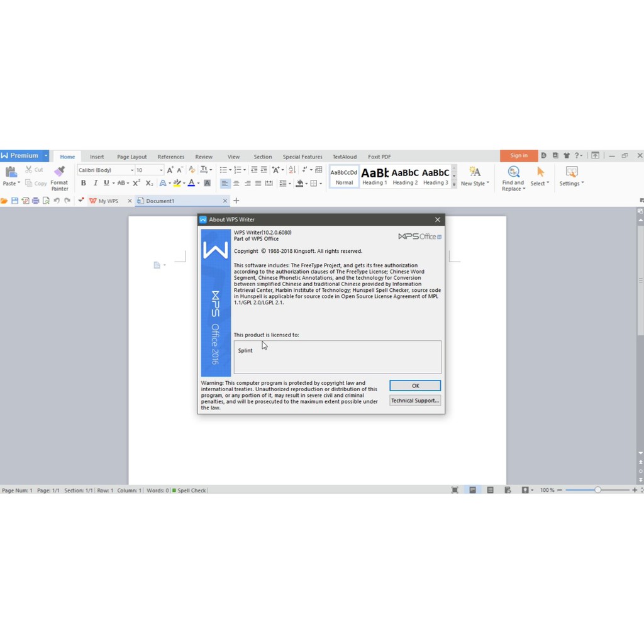The width and height of the screenshot is (644, 644).
Task: Click the zoom slider handle
Action: click(x=597, y=490)
